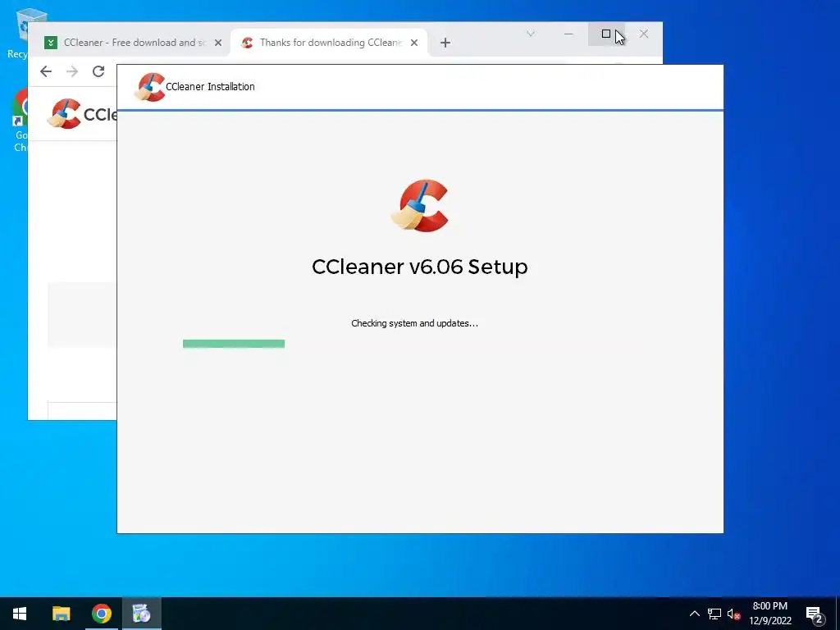Open a new Chrome tab
Screen dimensions: 840x630
tap(445, 43)
